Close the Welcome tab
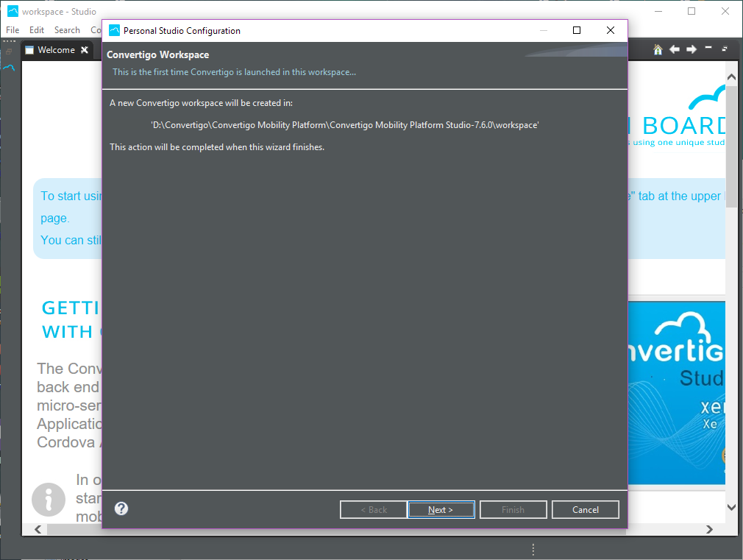Image resolution: width=743 pixels, height=560 pixels. point(85,50)
